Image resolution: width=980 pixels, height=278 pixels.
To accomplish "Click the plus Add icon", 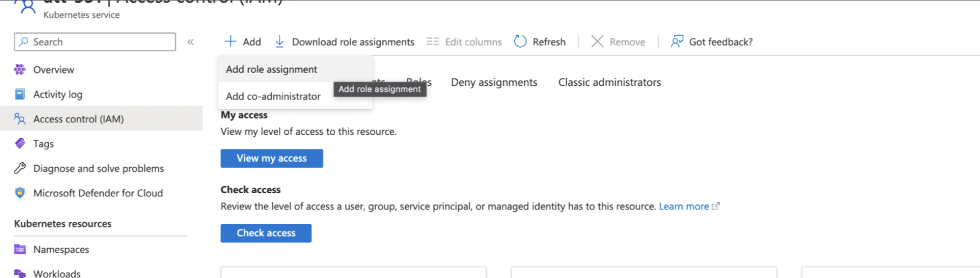I will coord(231,42).
